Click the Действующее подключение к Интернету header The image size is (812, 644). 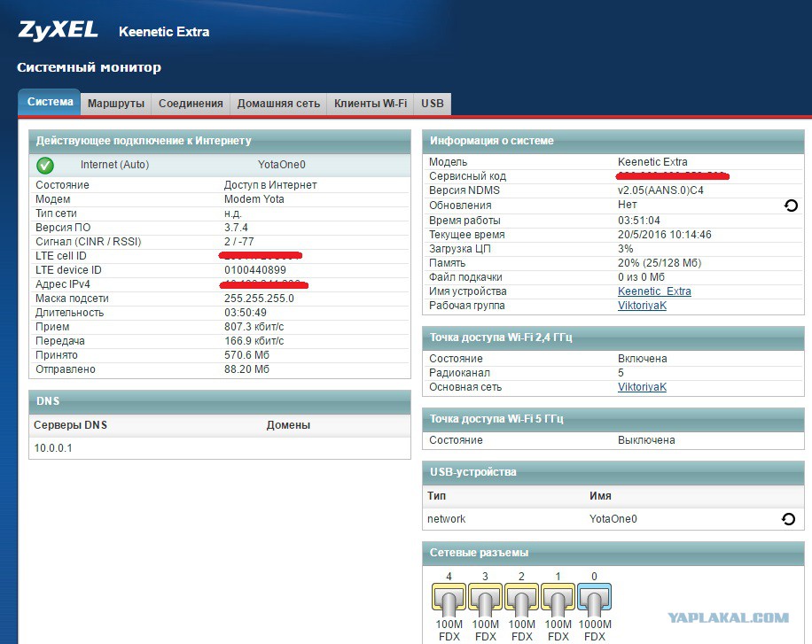[220, 141]
